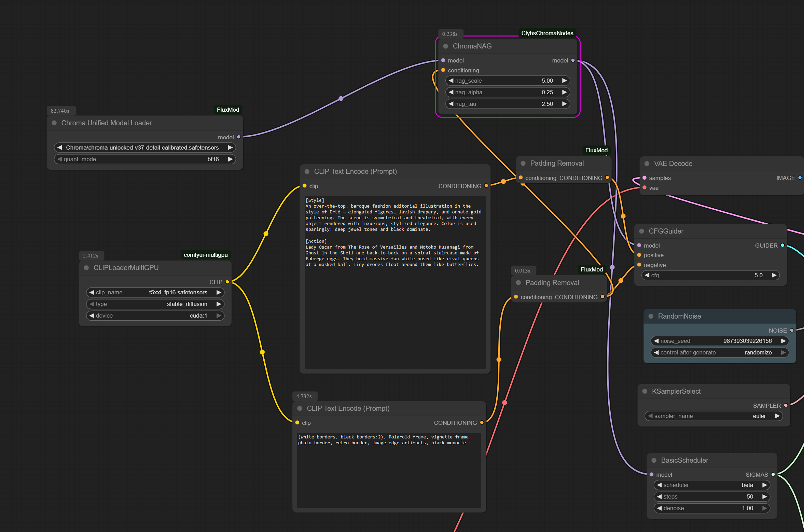804x532 pixels.
Task: Open control after generate randomize dropdown
Action: click(x=720, y=352)
